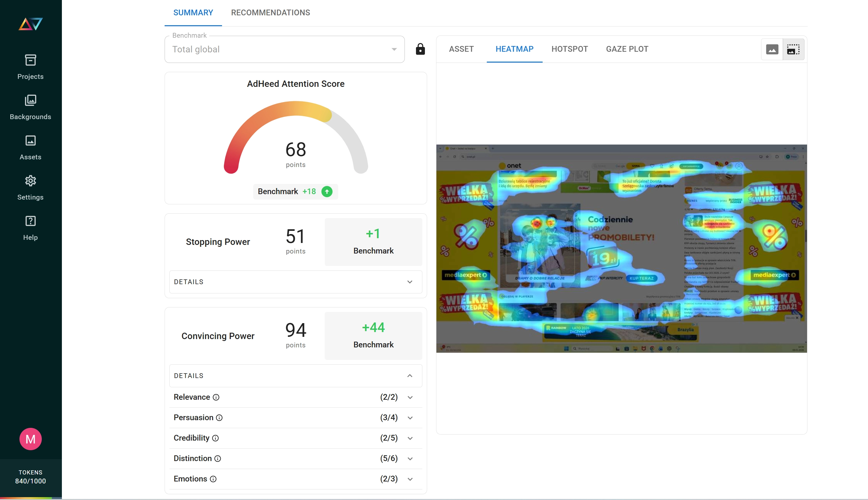Open the Gaze Plot tab

click(x=627, y=49)
